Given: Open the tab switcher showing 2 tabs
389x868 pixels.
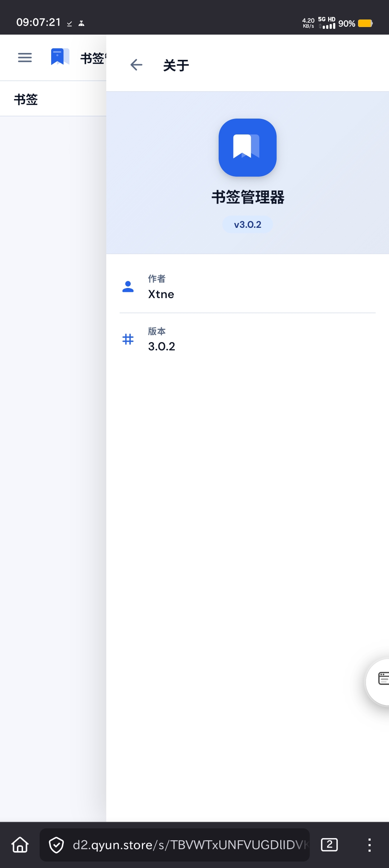Looking at the screenshot, I should coord(329,845).
